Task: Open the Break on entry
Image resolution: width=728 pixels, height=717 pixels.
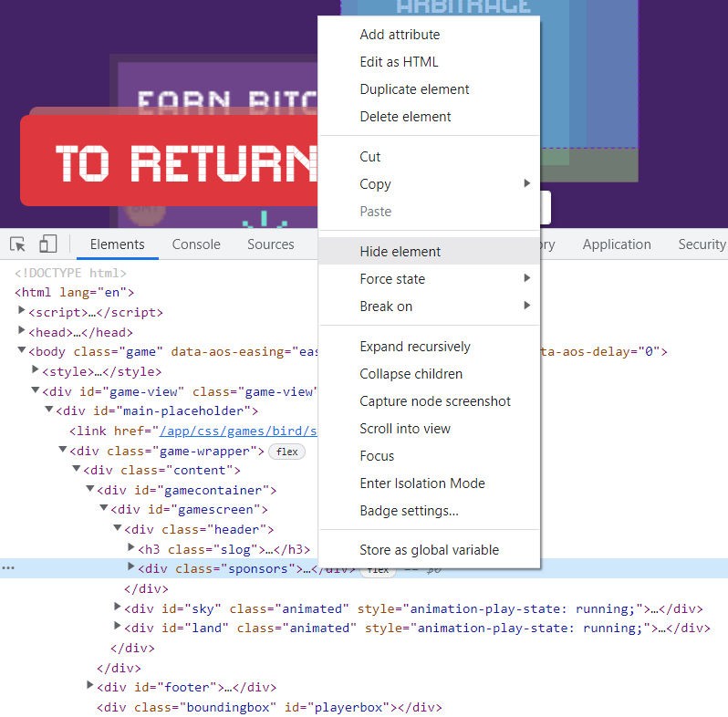Action: coord(429,306)
